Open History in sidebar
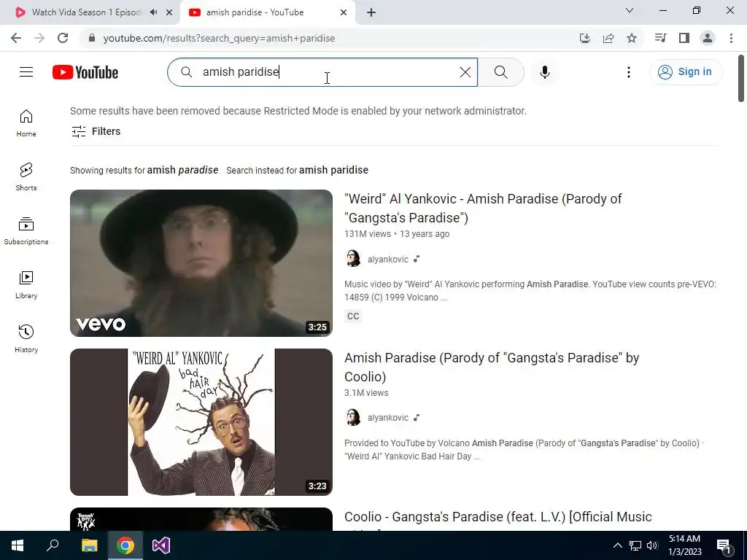 click(x=26, y=338)
